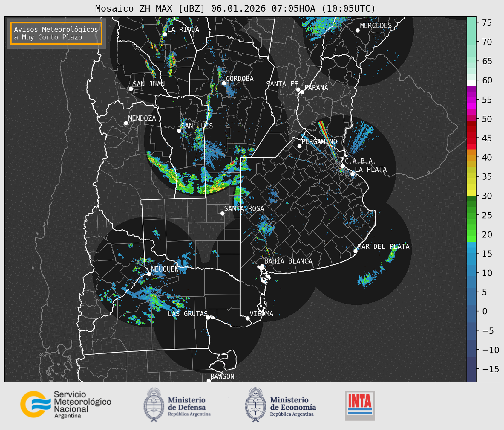This screenshot has height=430, width=504.
Task: Click the BAHÍA BLANCA city marker dot
Action: [262, 266]
